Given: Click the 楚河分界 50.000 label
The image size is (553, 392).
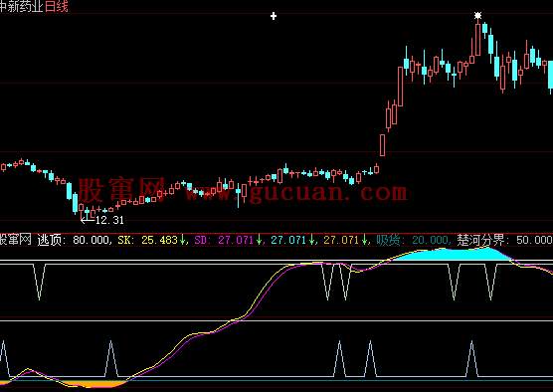Looking at the screenshot, I should [504, 240].
